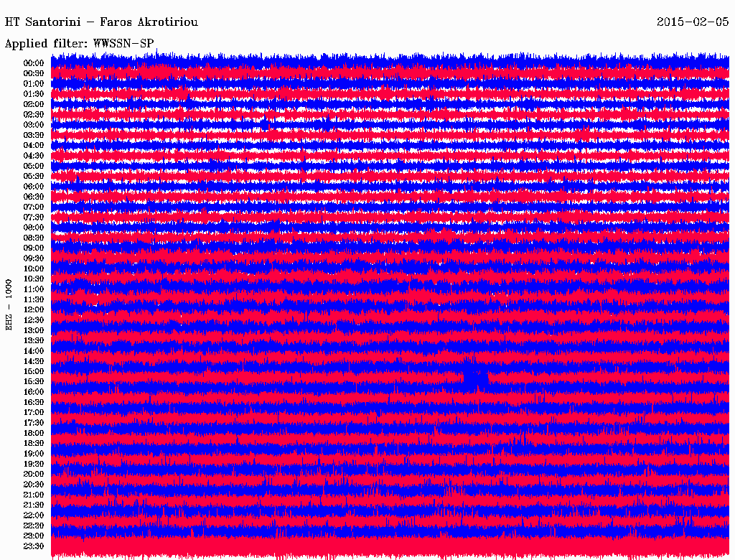The image size is (735, 560).
Task: Select the 20:30 time label
Action: click(x=33, y=485)
